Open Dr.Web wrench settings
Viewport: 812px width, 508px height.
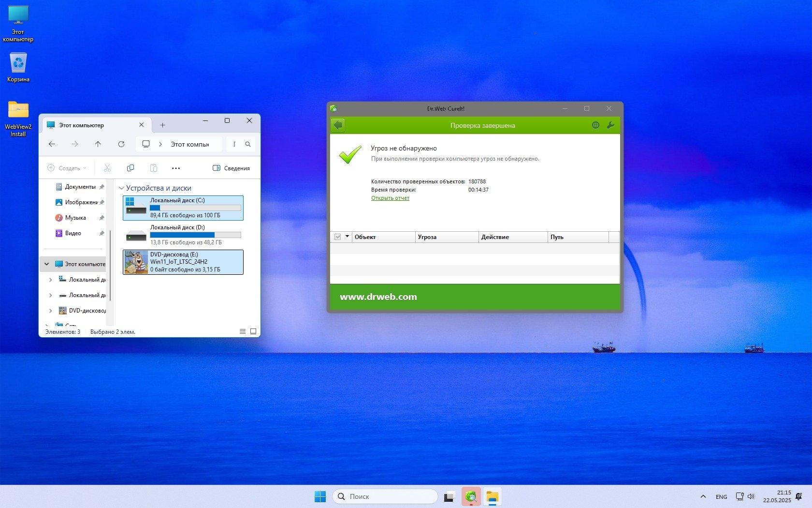(x=610, y=125)
